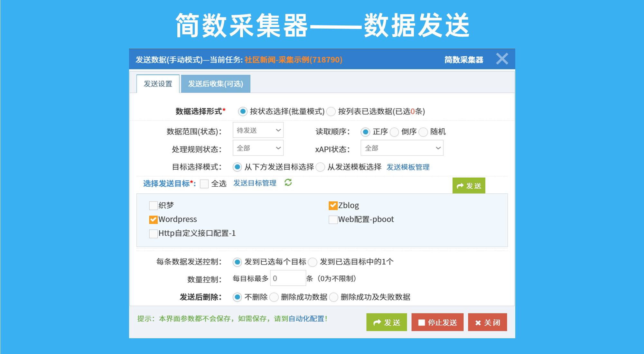The height and width of the screenshot is (354, 644).
Task: Select 按列表已选数据 radio option
Action: coord(331,111)
